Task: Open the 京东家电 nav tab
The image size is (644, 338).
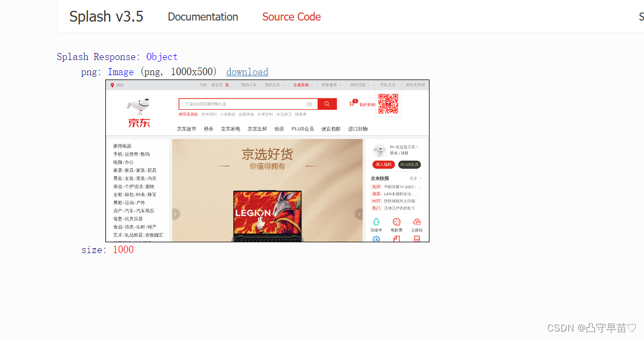Action: coord(230,129)
